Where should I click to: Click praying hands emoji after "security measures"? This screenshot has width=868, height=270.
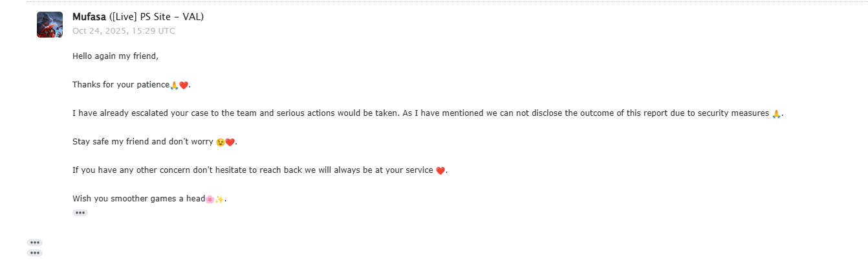click(776, 114)
